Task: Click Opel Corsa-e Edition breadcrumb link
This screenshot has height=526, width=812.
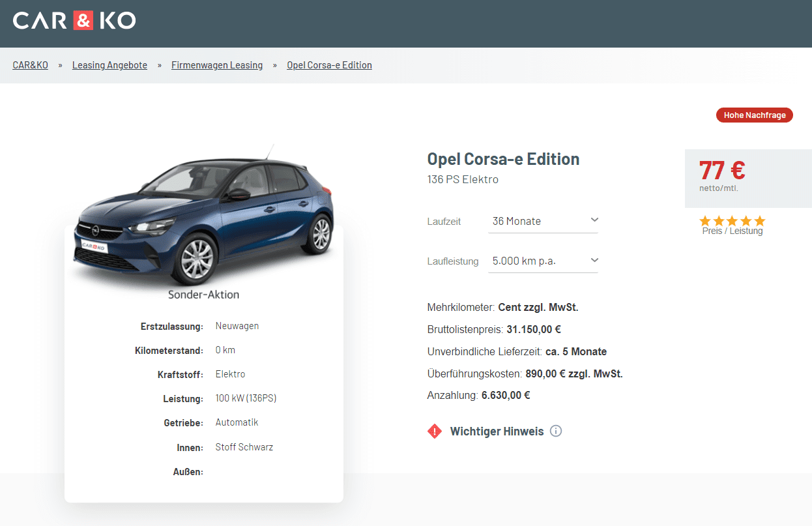Action: coord(329,65)
